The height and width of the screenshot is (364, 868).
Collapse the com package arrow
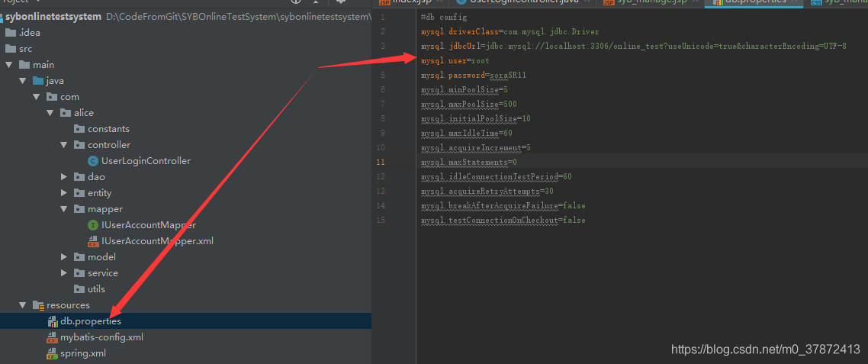37,97
